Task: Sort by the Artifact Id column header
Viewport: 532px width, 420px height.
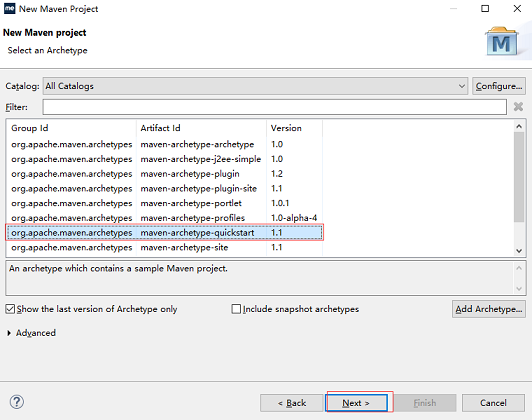Action: coord(201,128)
